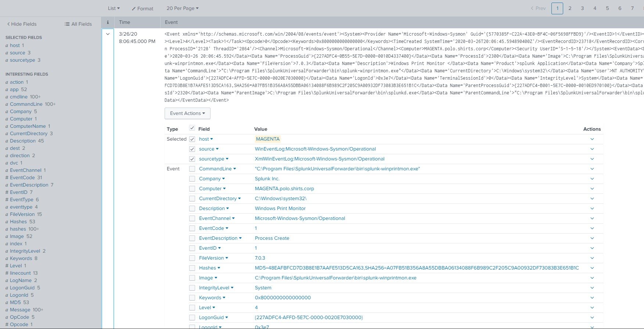This screenshot has height=329, width=644.
Task: Check the Company field checkbox
Action: coord(192,179)
